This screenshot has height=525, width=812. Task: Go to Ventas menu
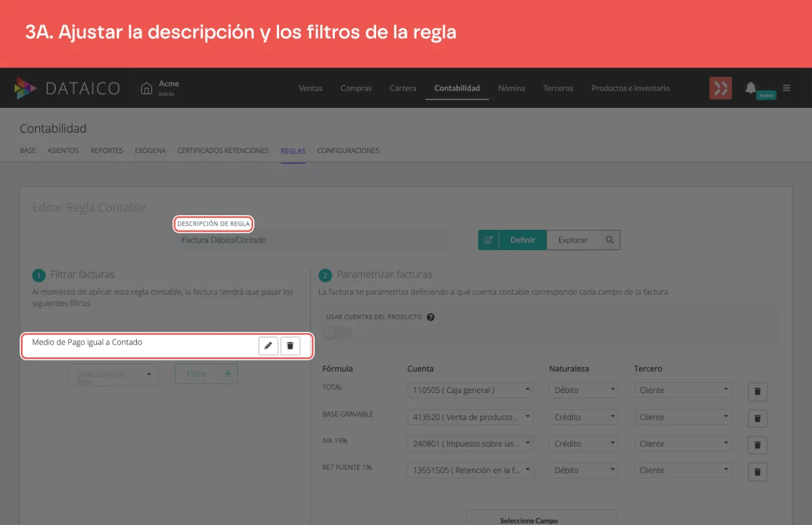click(310, 88)
